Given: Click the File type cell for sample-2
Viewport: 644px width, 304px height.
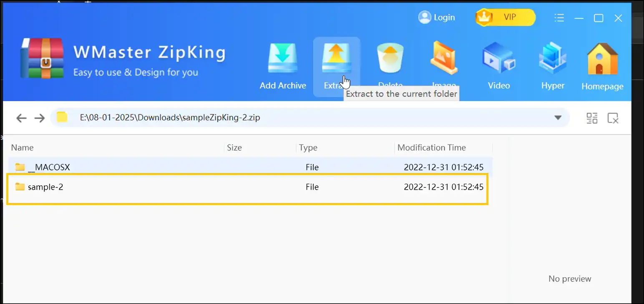Looking at the screenshot, I should coord(312,187).
